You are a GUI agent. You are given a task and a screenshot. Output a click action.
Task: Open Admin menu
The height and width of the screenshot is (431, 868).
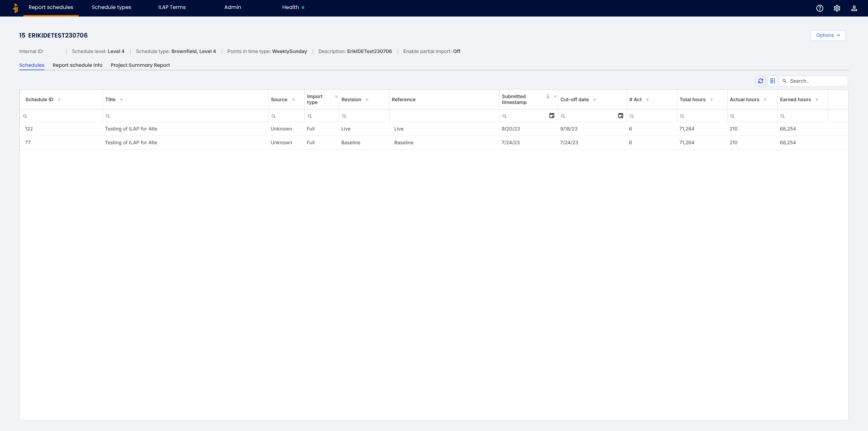(x=233, y=7)
